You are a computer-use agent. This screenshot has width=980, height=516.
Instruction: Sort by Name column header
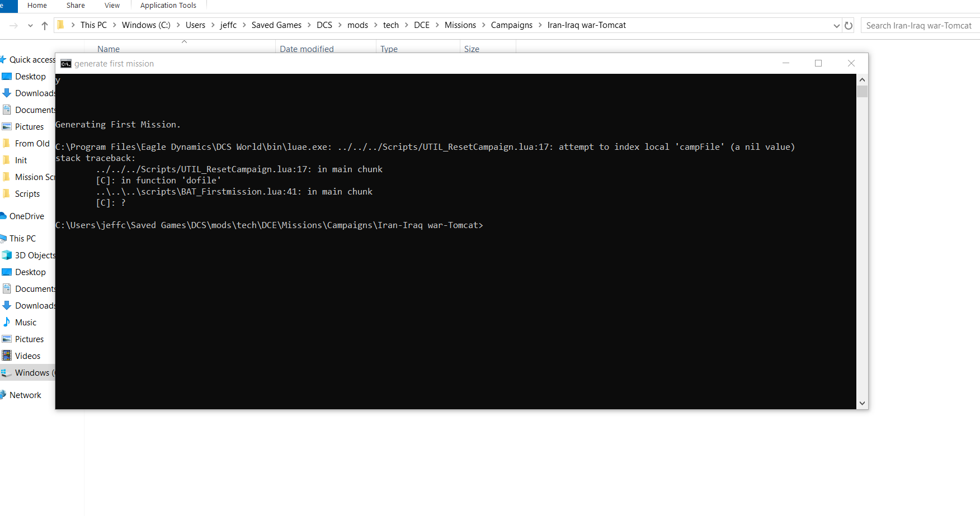point(109,49)
